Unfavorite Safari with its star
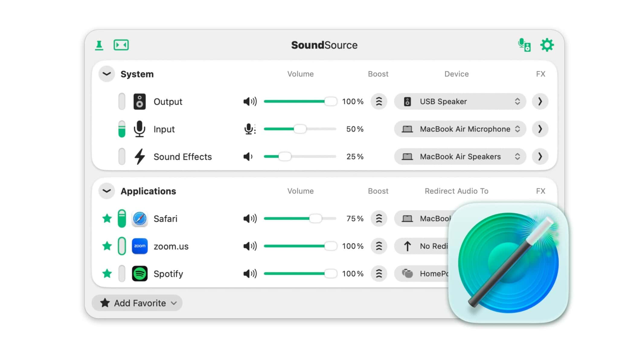 (107, 218)
